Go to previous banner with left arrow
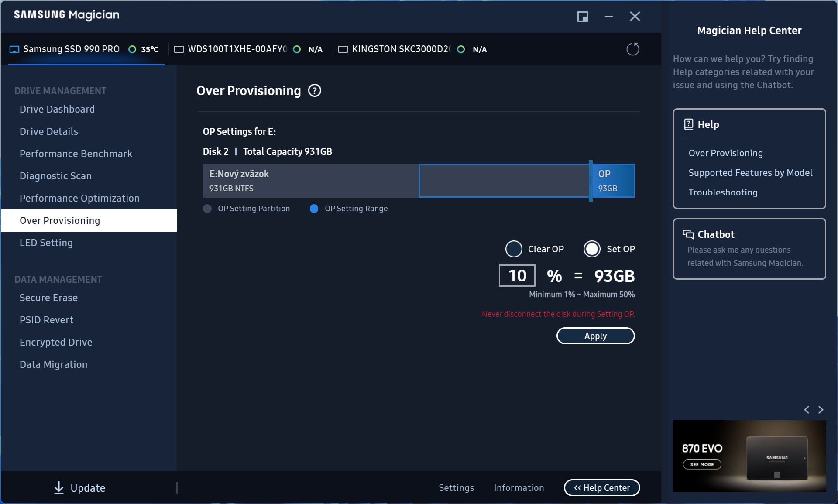The height and width of the screenshot is (504, 838). coord(806,410)
